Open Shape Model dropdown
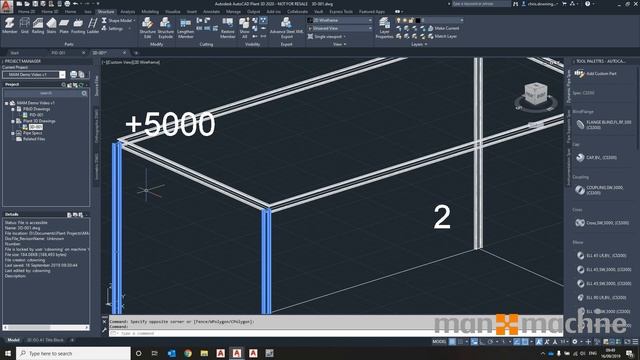The image size is (640, 360). click(x=118, y=20)
